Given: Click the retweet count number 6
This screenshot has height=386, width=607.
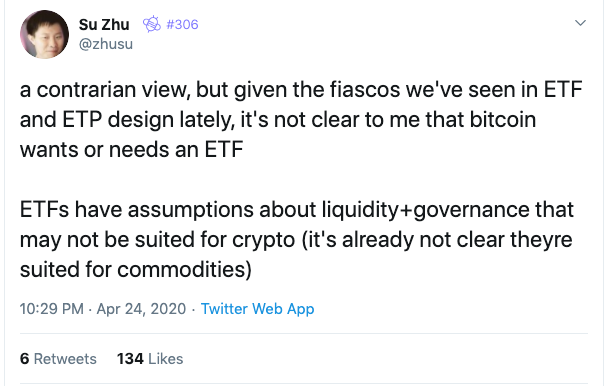Looking at the screenshot, I should tap(24, 359).
